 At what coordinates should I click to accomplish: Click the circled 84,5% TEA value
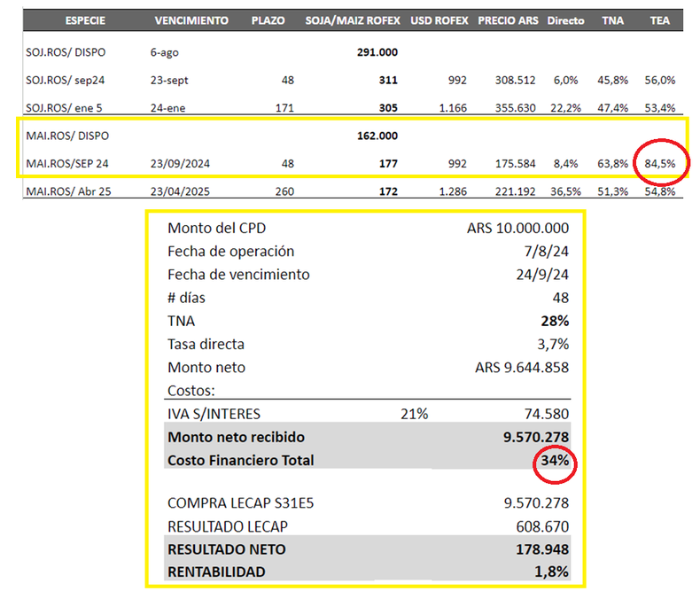click(x=660, y=164)
